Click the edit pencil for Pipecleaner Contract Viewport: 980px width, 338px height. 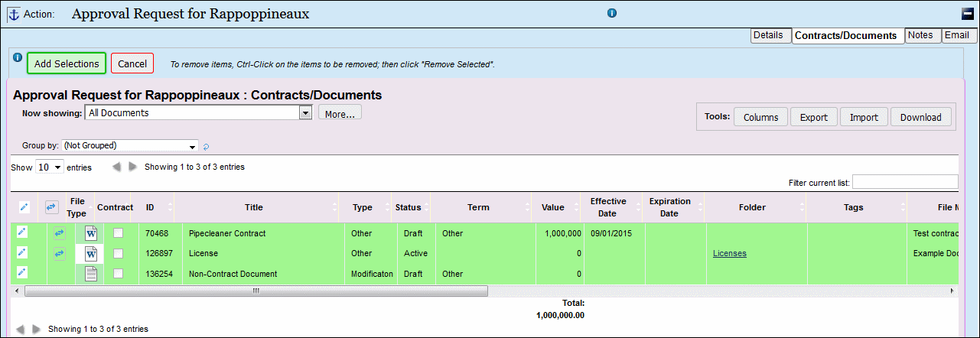[x=23, y=232]
